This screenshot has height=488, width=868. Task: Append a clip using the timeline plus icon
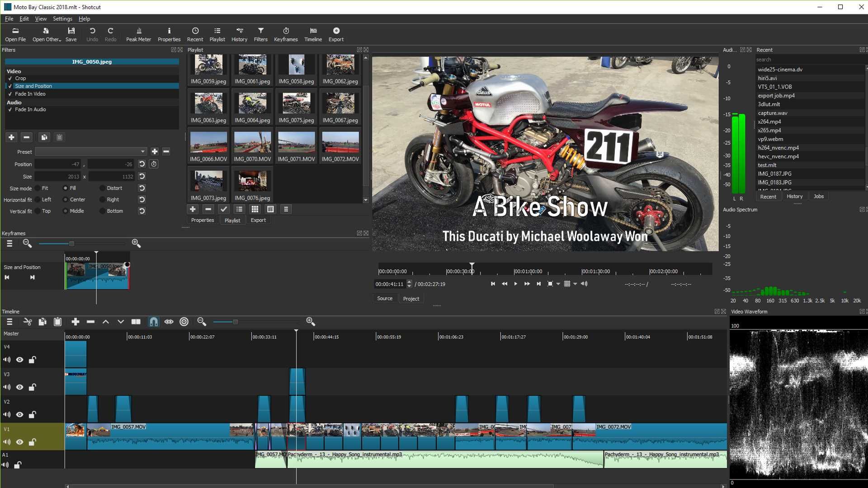(75, 321)
